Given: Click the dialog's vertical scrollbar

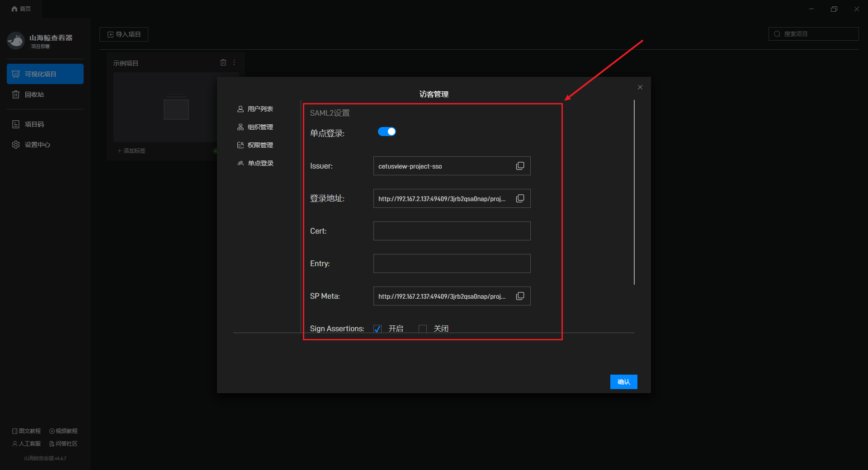Looking at the screenshot, I should point(634,192).
